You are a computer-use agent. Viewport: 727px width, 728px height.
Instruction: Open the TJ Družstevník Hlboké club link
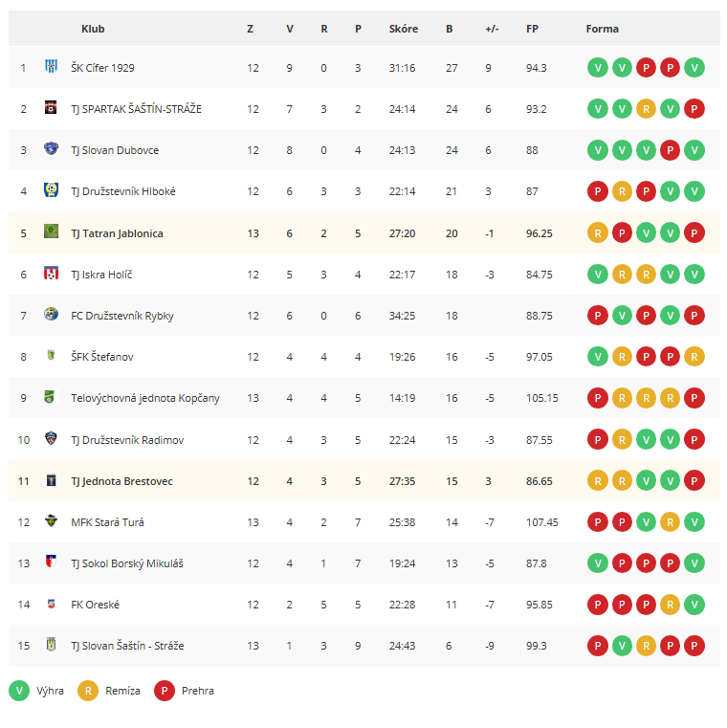click(x=123, y=191)
